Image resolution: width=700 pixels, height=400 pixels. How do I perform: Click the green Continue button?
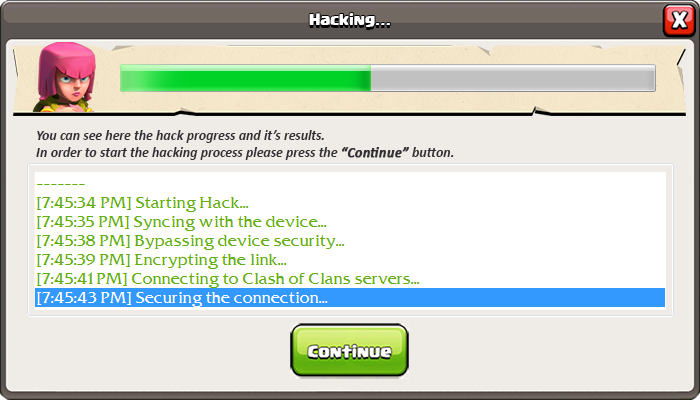pyautogui.click(x=350, y=350)
